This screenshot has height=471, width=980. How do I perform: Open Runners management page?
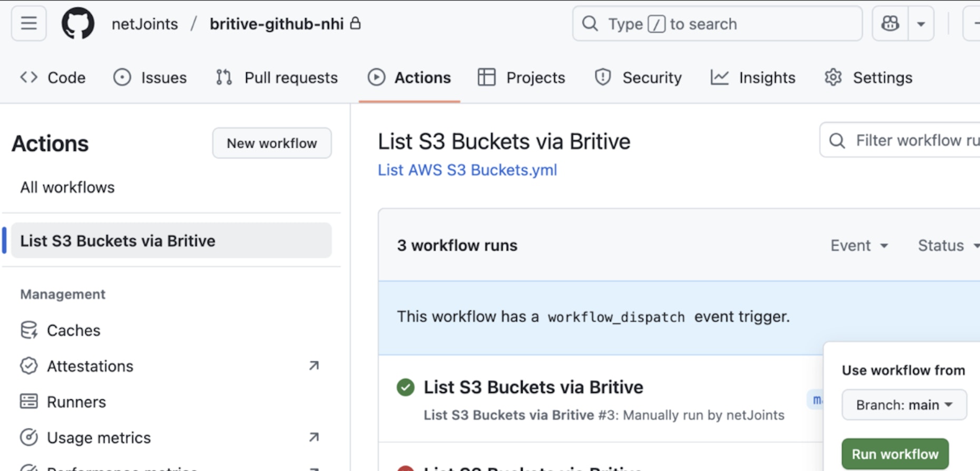(x=76, y=402)
